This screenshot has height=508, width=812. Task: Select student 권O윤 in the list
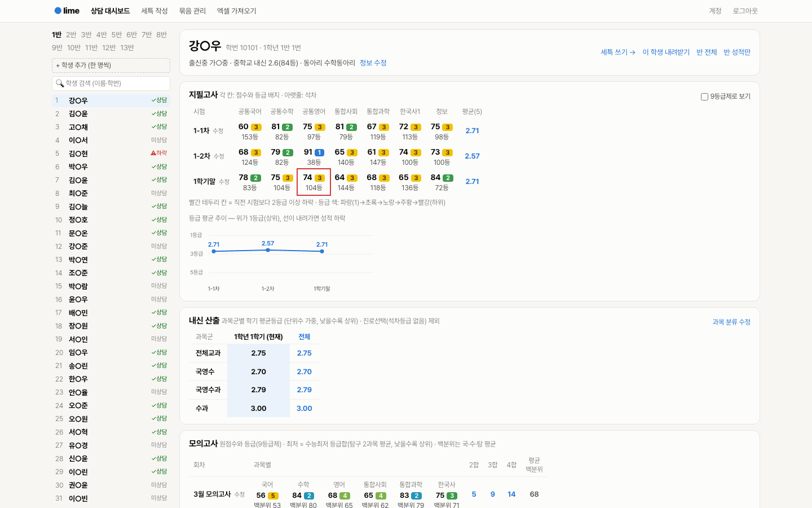(111, 485)
